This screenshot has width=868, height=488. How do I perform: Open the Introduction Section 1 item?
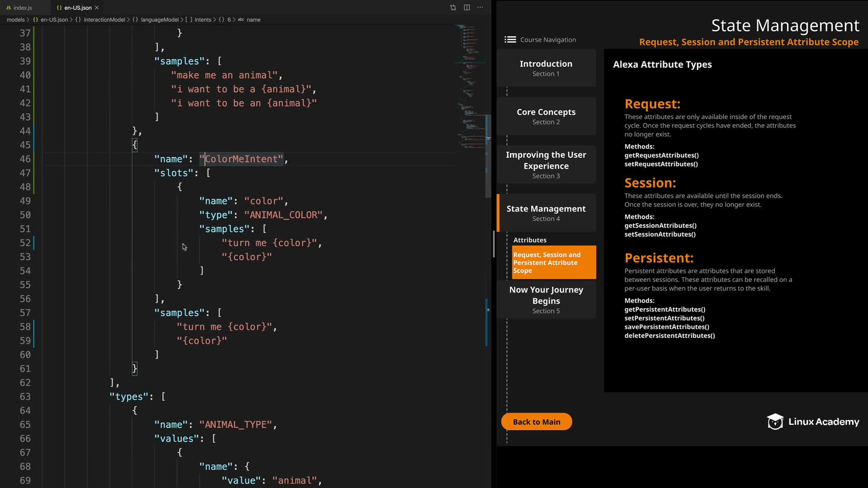[546, 68]
